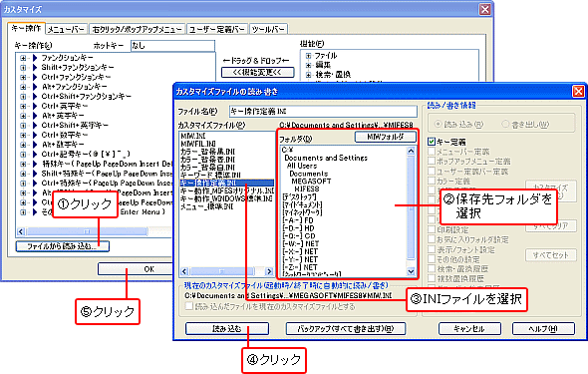The width and height of the screenshot is (588, 374).
Task: Switch to the キー操作 tab
Action: 26,29
